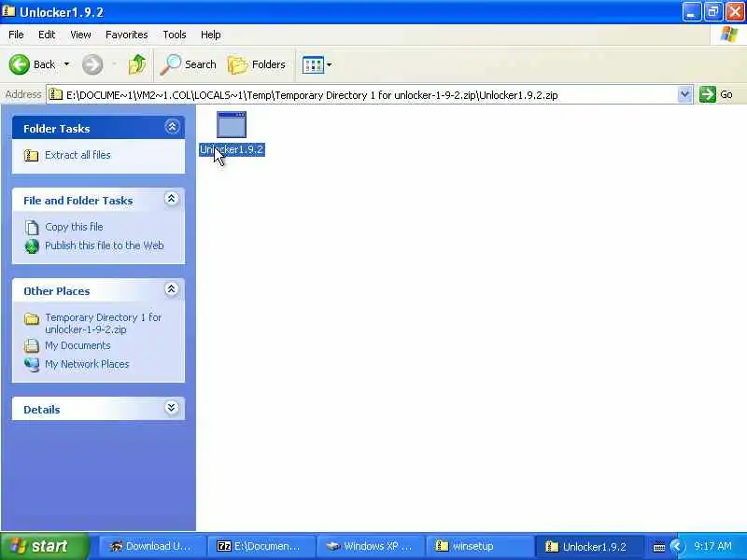Click the keyboard icon in the system tray
The image size is (747, 560).
(x=659, y=547)
